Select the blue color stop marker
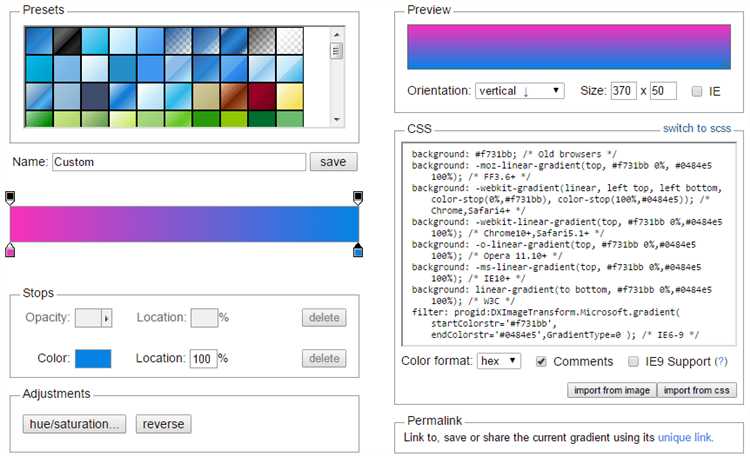Viewport: 750px width, 456px height. (358, 250)
